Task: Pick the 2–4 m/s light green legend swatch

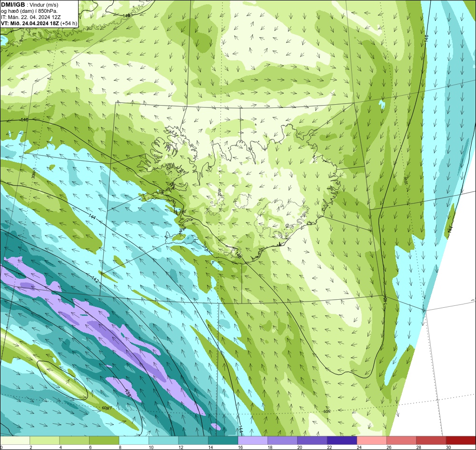Action: pos(45,440)
